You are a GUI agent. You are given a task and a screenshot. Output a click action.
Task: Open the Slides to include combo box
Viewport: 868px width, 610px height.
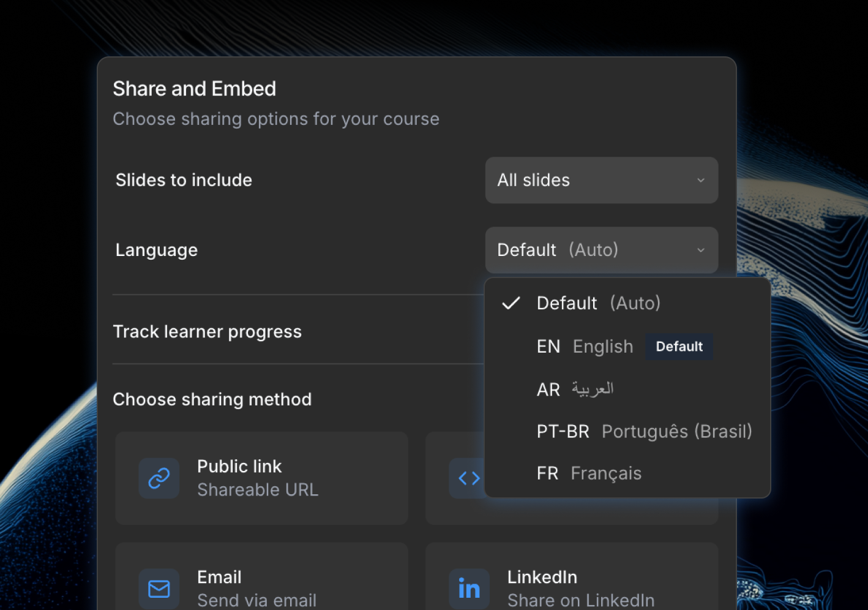(x=600, y=180)
